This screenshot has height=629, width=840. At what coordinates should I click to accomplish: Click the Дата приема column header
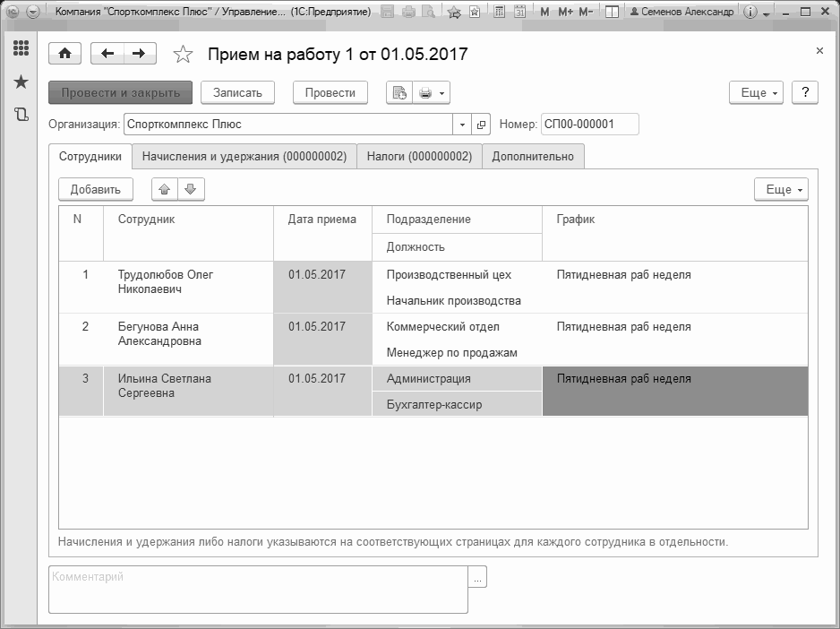click(x=322, y=233)
